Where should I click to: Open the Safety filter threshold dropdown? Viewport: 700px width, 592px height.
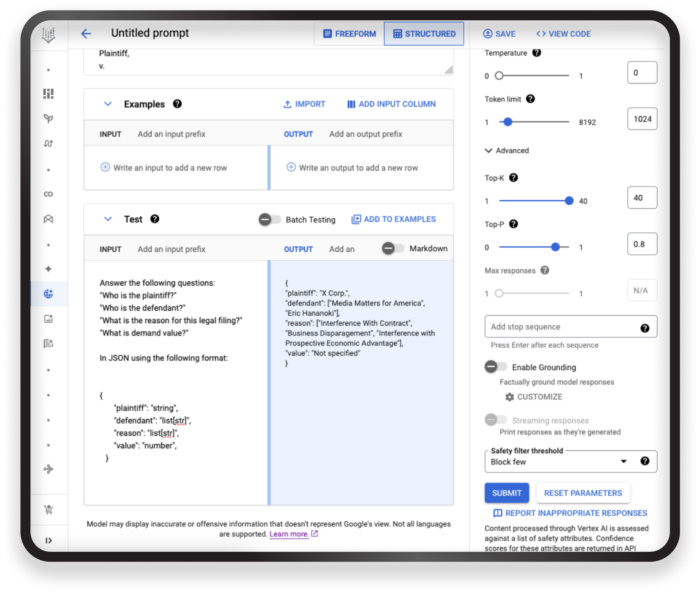[x=623, y=462]
